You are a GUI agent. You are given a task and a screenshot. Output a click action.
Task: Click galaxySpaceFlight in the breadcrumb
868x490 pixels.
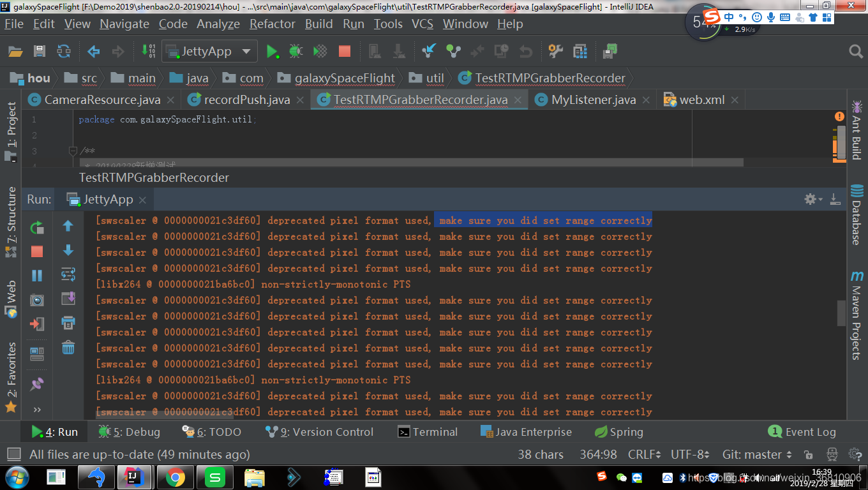click(345, 78)
